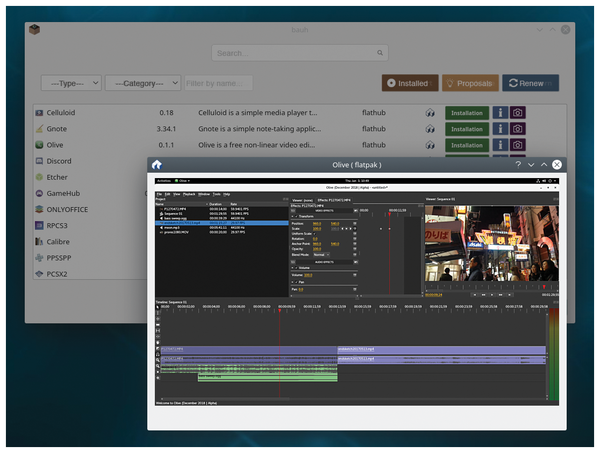Select the PPSSPP row label
The image size is (600, 453).
pyautogui.click(x=59, y=257)
